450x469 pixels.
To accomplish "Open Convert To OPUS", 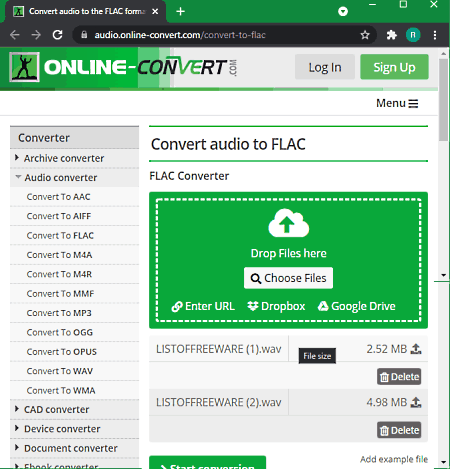I will 62,351.
